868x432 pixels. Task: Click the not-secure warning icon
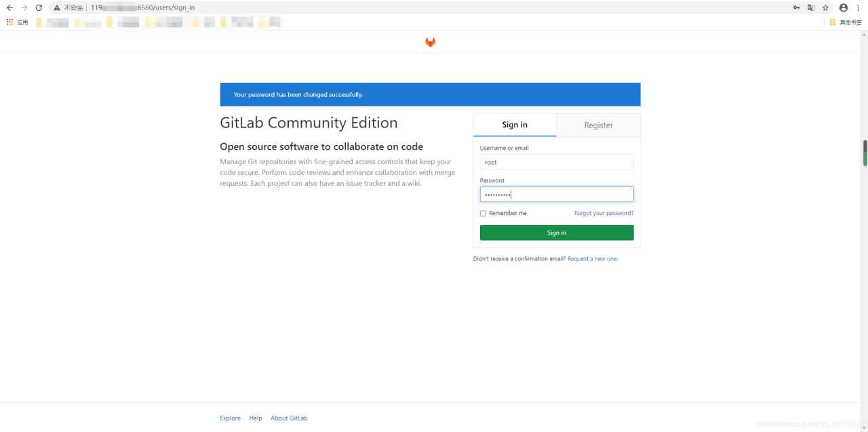pos(57,7)
